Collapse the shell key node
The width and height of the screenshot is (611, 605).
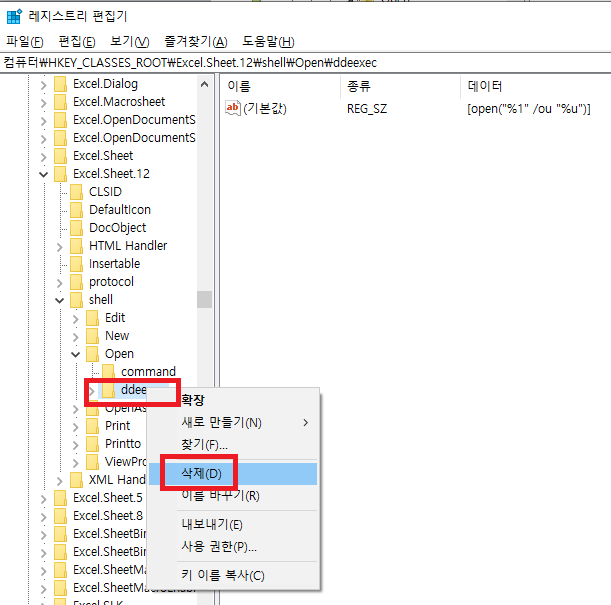click(59, 300)
